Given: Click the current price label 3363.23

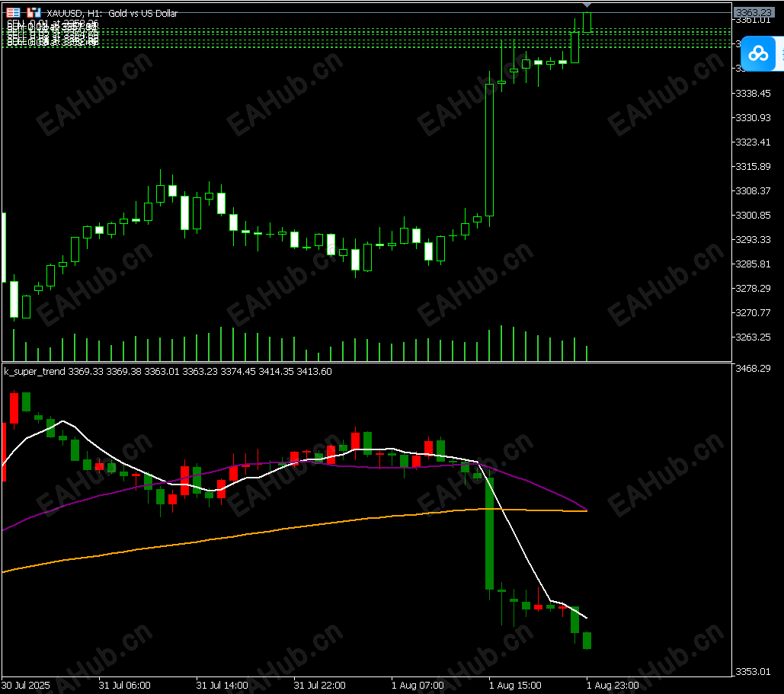Looking at the screenshot, I should [754, 12].
